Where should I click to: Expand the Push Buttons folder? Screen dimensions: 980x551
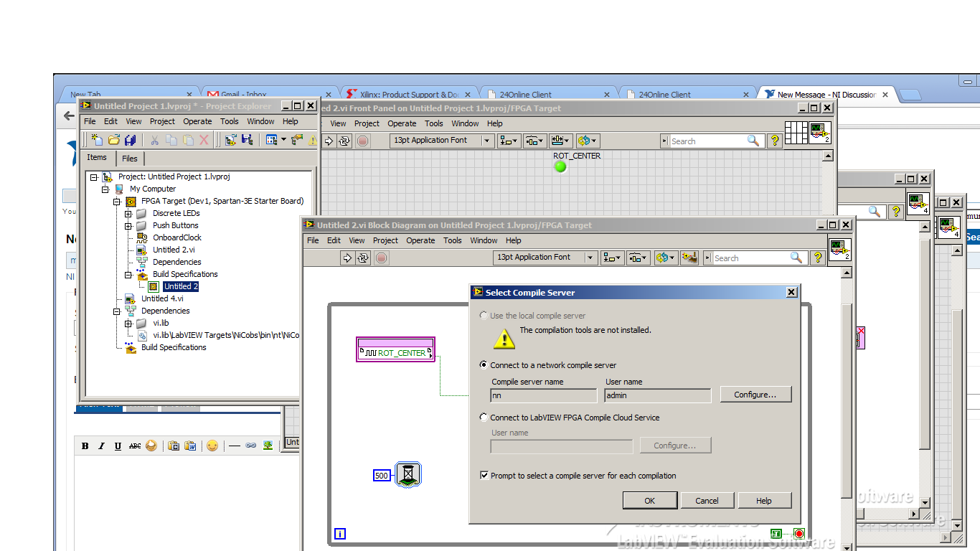(128, 226)
